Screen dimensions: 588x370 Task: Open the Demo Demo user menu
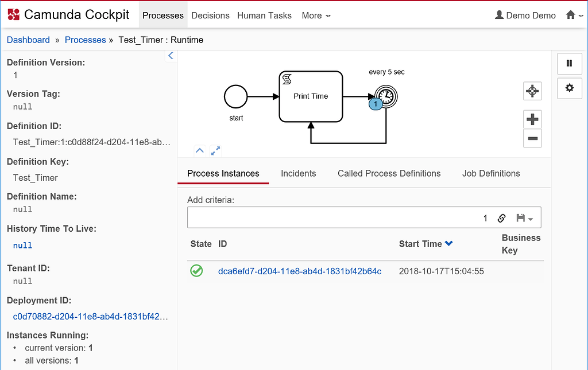pyautogui.click(x=525, y=15)
